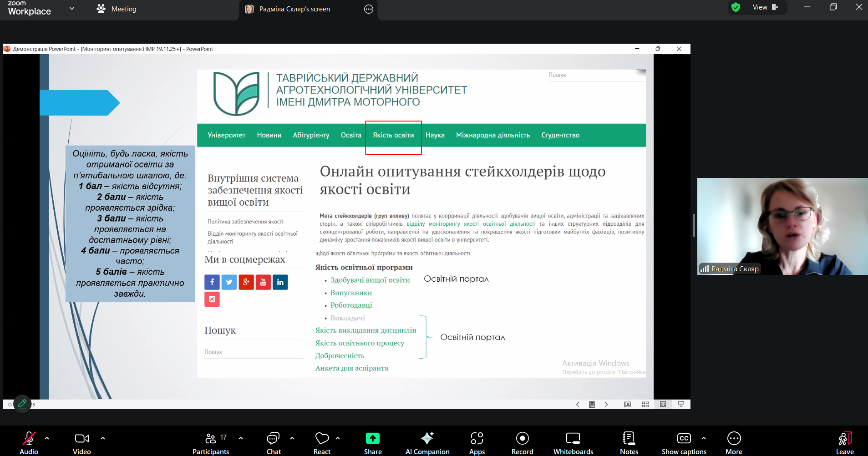Click the YouTube social icon

coord(263,282)
